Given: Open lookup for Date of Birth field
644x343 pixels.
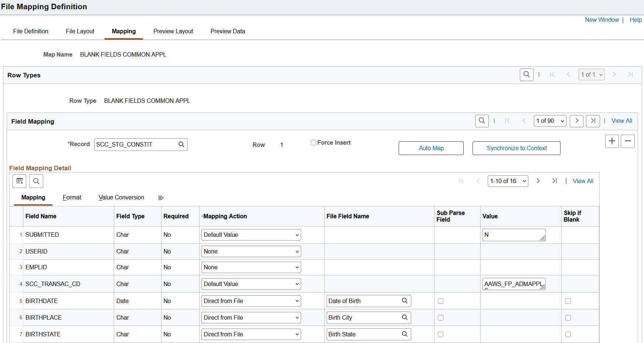Looking at the screenshot, I should [x=405, y=301].
